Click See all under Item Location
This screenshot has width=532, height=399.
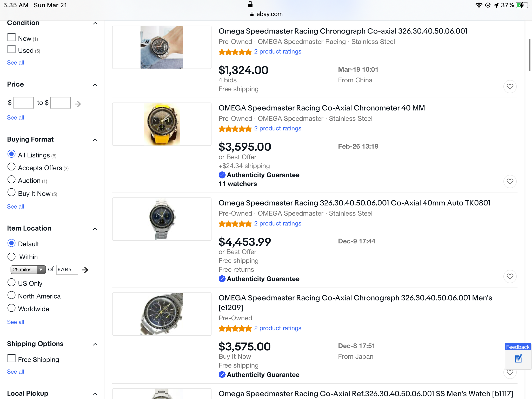(x=16, y=322)
